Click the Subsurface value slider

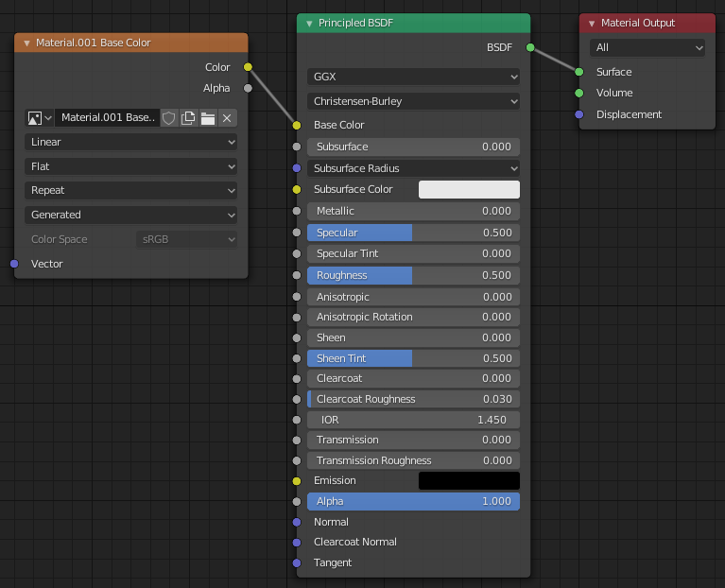pos(413,147)
